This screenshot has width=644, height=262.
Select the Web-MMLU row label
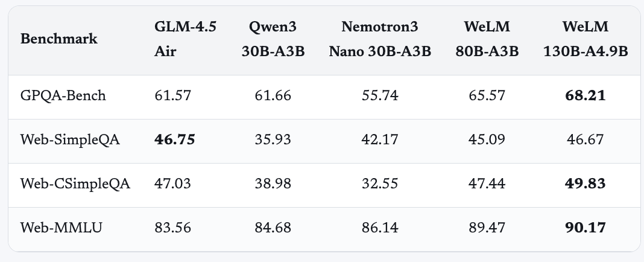pyautogui.click(x=61, y=227)
